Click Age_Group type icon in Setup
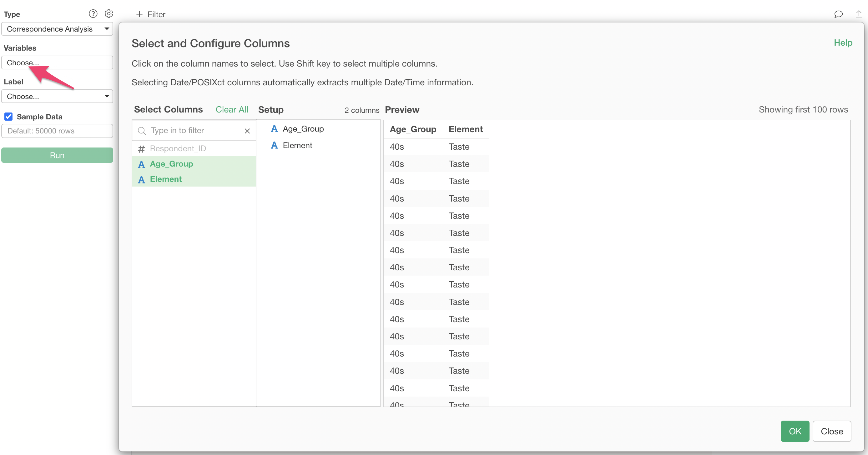 click(x=274, y=129)
